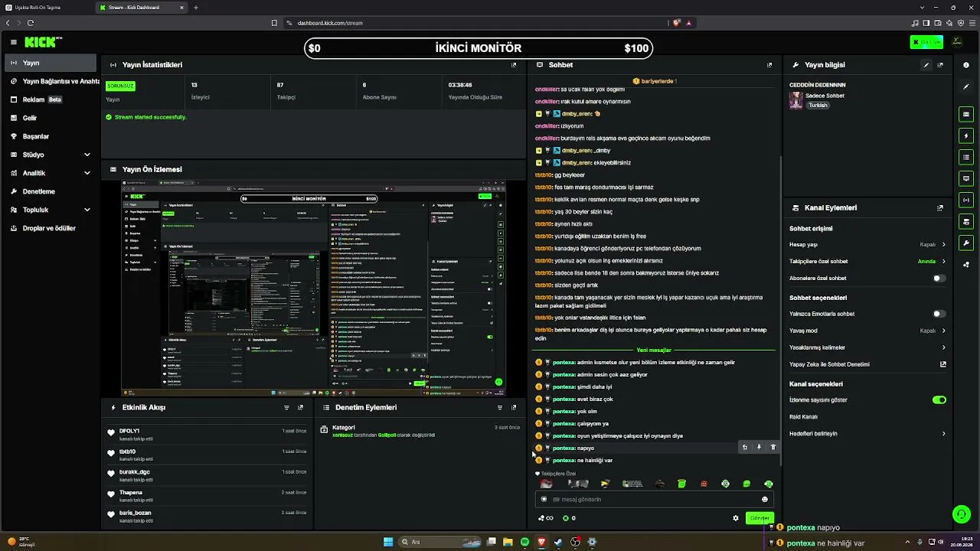Viewport: 980px width, 551px height.
Task: Pop out the Yayın İstatistikleri panel
Action: (x=514, y=65)
